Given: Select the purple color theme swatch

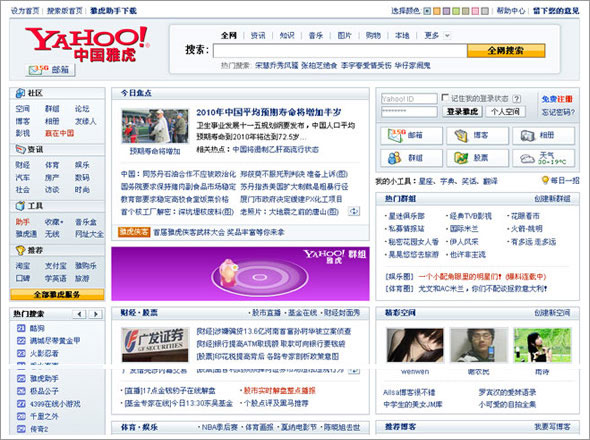Looking at the screenshot, I should point(446,11).
